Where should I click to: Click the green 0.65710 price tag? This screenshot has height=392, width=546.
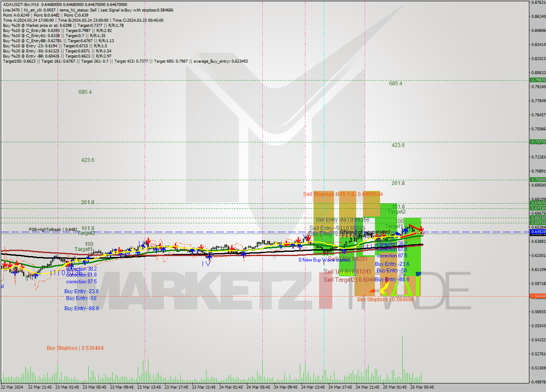(537, 222)
